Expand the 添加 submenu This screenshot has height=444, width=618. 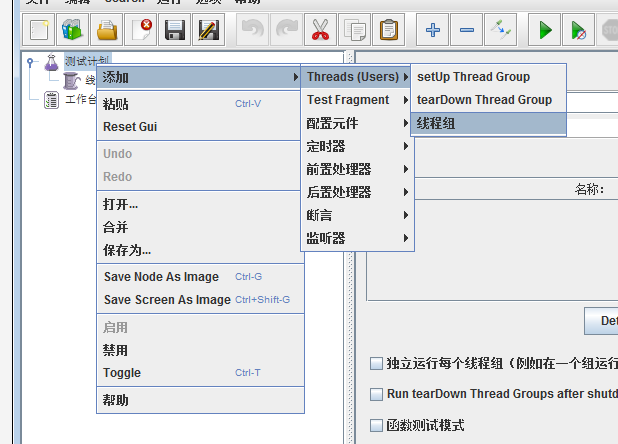pyautogui.click(x=199, y=78)
